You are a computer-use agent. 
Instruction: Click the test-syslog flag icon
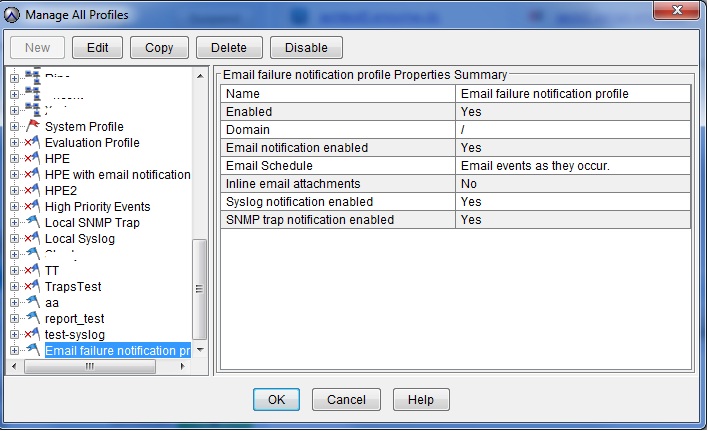pyautogui.click(x=32, y=334)
